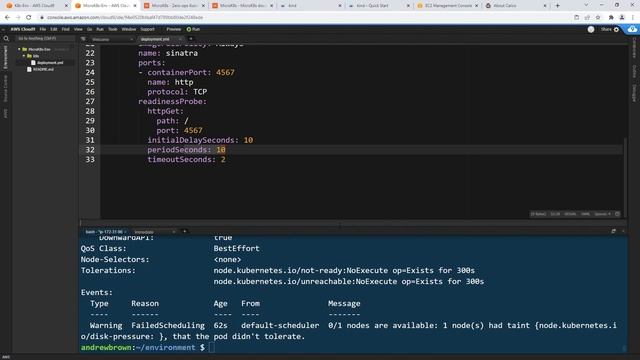Screen dimensions: 640x360
Task: Open the Edit menu
Action: point(54,29)
